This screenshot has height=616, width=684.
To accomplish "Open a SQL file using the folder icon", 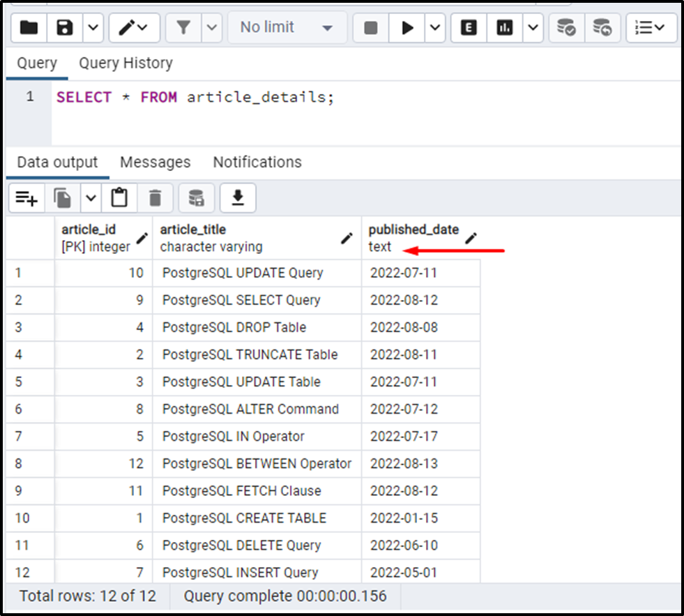I will tap(28, 28).
